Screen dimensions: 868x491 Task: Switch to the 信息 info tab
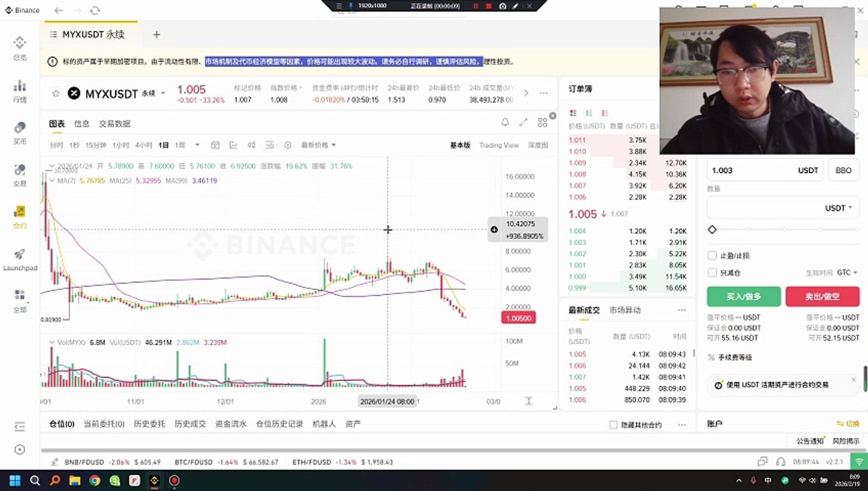click(81, 123)
